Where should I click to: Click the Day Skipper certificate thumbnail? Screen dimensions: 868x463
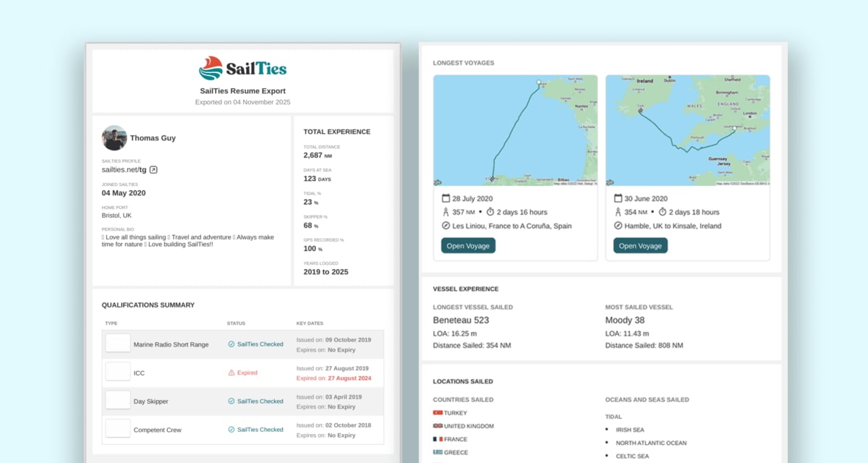[118, 399]
